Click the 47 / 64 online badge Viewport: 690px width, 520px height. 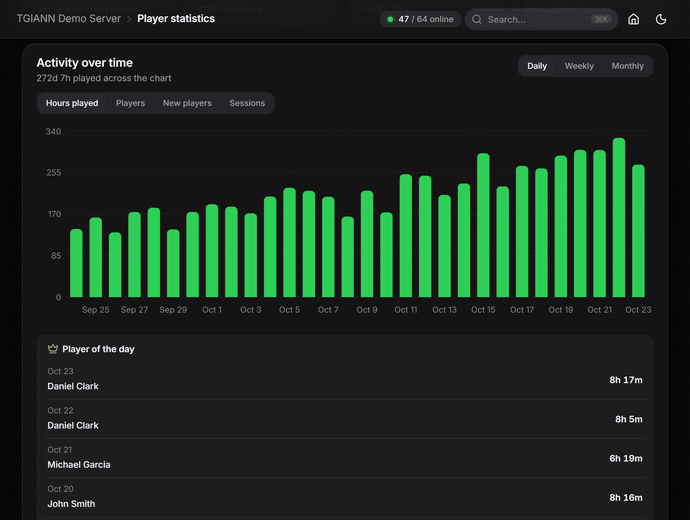click(x=420, y=19)
